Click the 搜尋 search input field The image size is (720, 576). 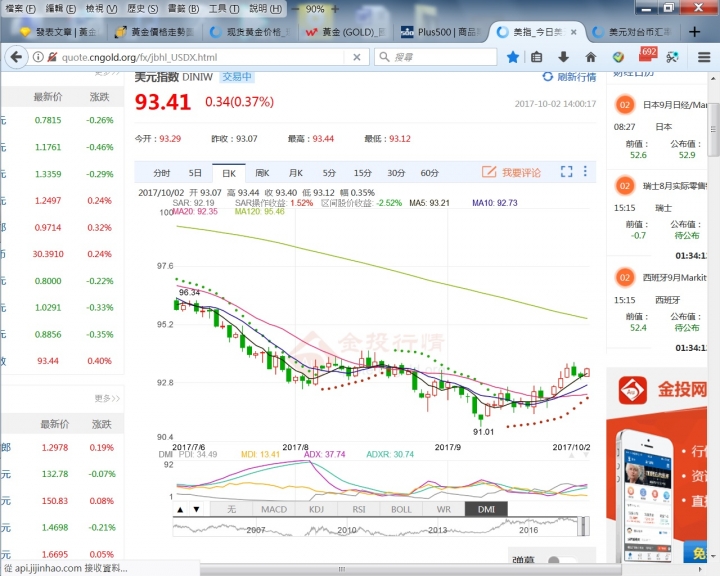435,57
